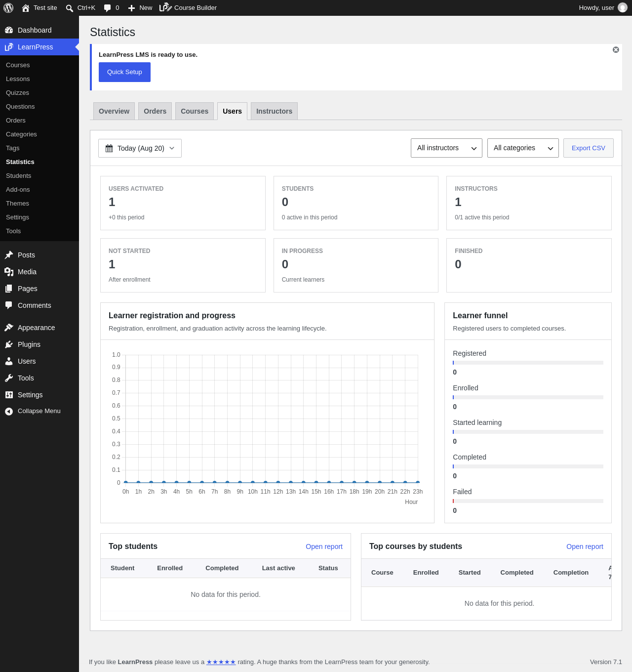Open Course Builder from the toolbar
Image resolution: width=632 pixels, height=672 pixels.
(x=188, y=8)
